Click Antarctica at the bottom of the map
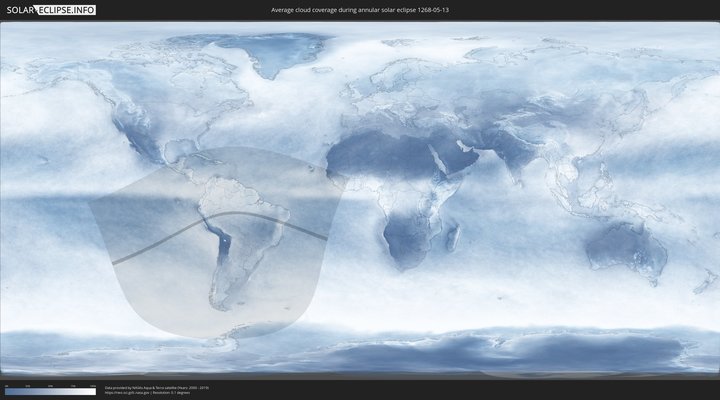Screen dimensions: 720x400 coord(400,355)
